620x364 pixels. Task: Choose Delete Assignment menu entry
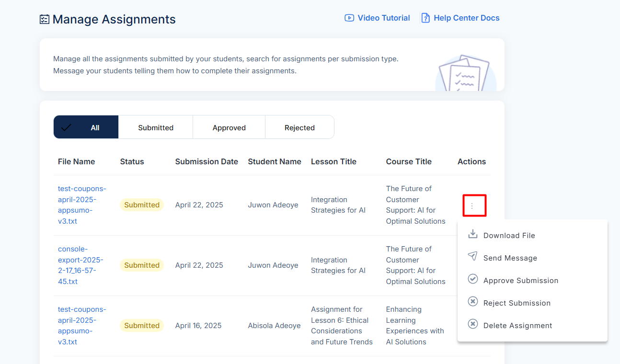[x=532, y=325]
